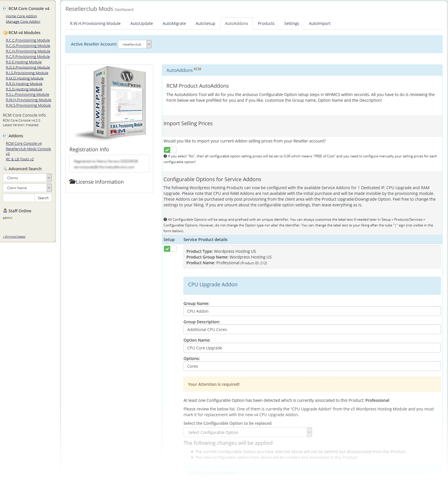Open the Settings tab

coord(292,24)
